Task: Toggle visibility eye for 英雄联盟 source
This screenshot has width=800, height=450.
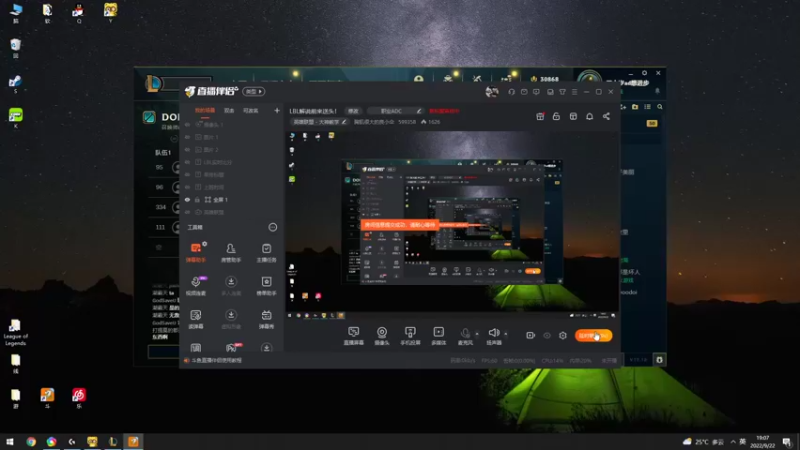Action: (x=187, y=212)
